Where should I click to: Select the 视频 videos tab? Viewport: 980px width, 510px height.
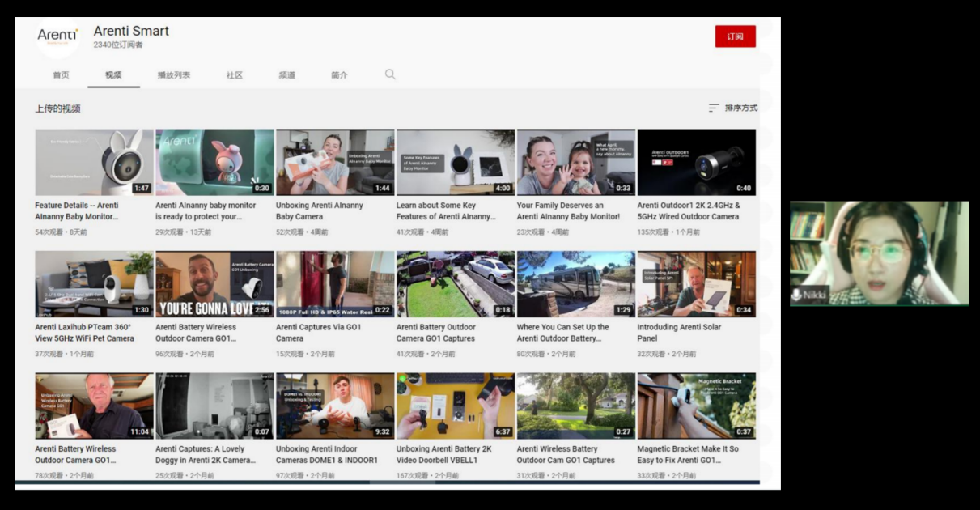click(x=113, y=75)
